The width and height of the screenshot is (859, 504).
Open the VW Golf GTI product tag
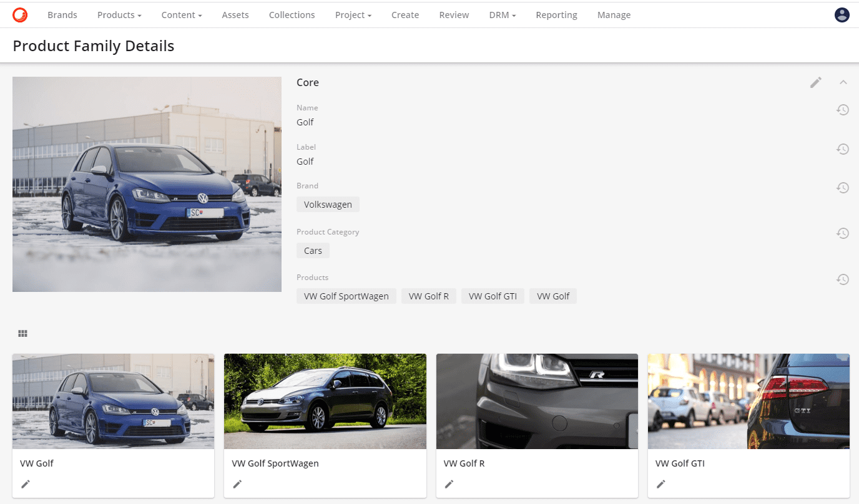click(x=493, y=296)
